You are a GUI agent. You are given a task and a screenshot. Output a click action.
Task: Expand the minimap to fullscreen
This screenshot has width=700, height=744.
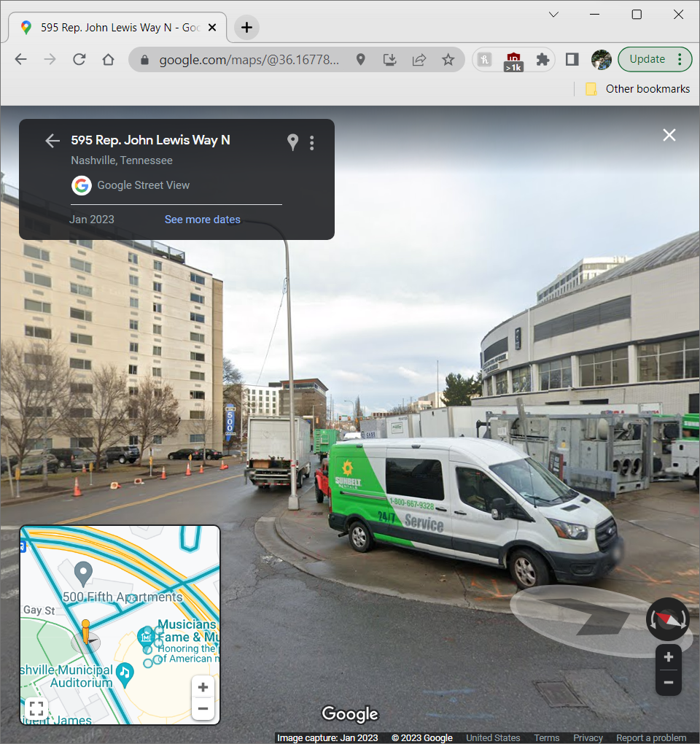click(36, 708)
